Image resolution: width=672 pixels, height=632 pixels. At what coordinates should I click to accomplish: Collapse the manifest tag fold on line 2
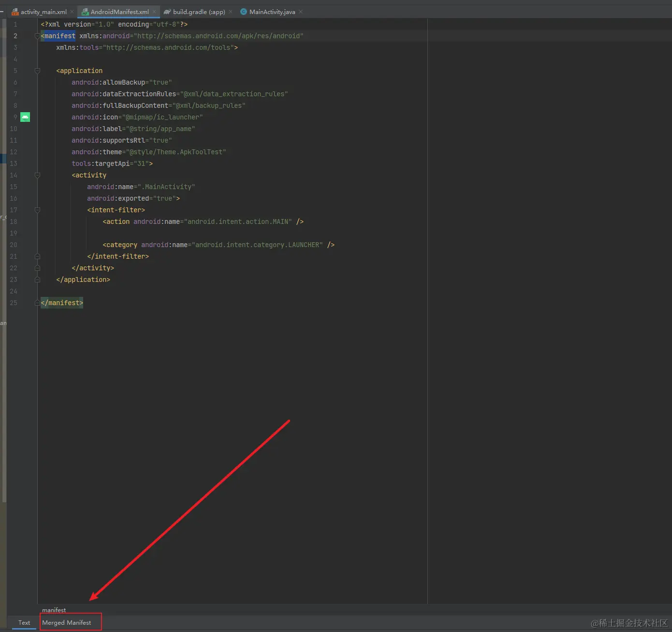[37, 36]
